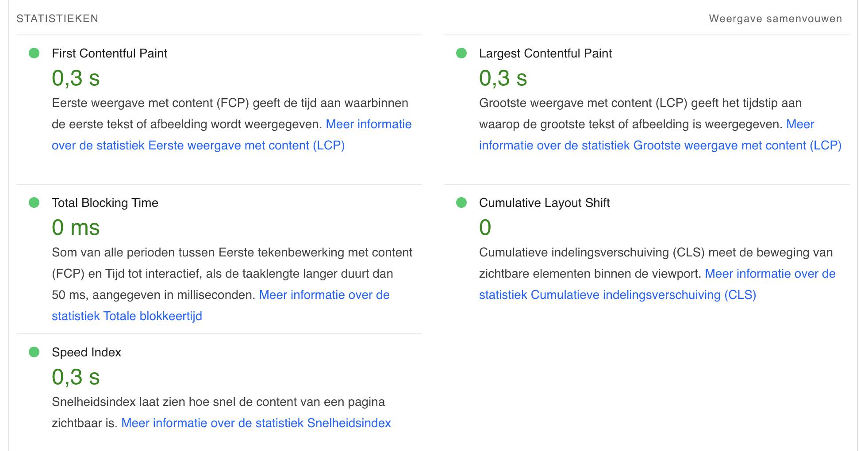This screenshot has height=451, width=868.
Task: Click the green dot beside Speed Index
Action: (34, 352)
